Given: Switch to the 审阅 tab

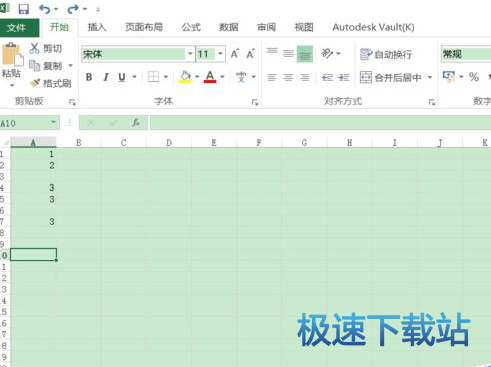Looking at the screenshot, I should coord(266,27).
